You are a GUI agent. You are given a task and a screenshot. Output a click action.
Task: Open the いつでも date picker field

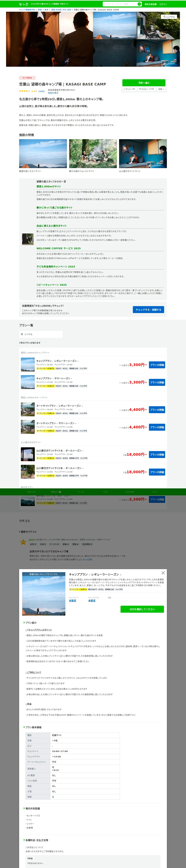tap(41, 334)
